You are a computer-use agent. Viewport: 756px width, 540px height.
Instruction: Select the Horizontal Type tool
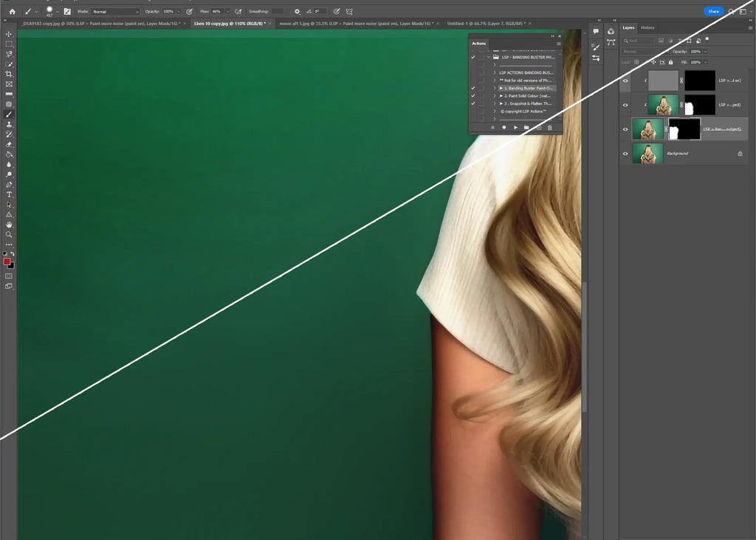click(9, 194)
